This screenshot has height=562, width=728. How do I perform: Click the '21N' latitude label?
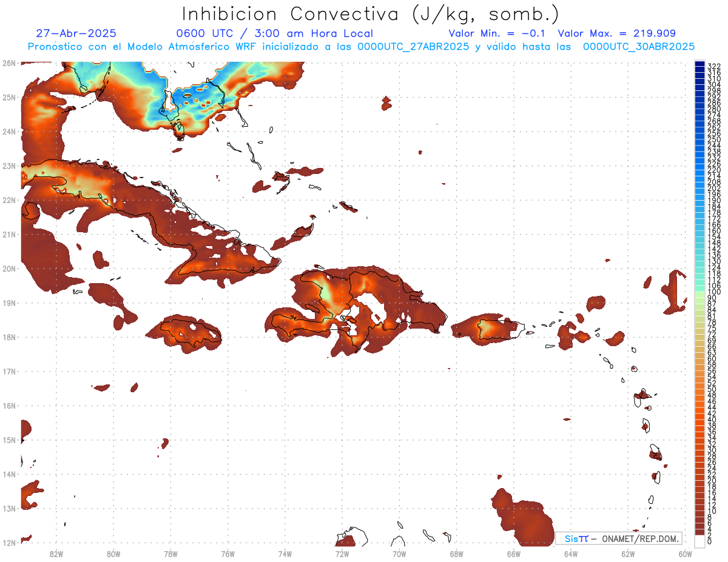[9, 234]
